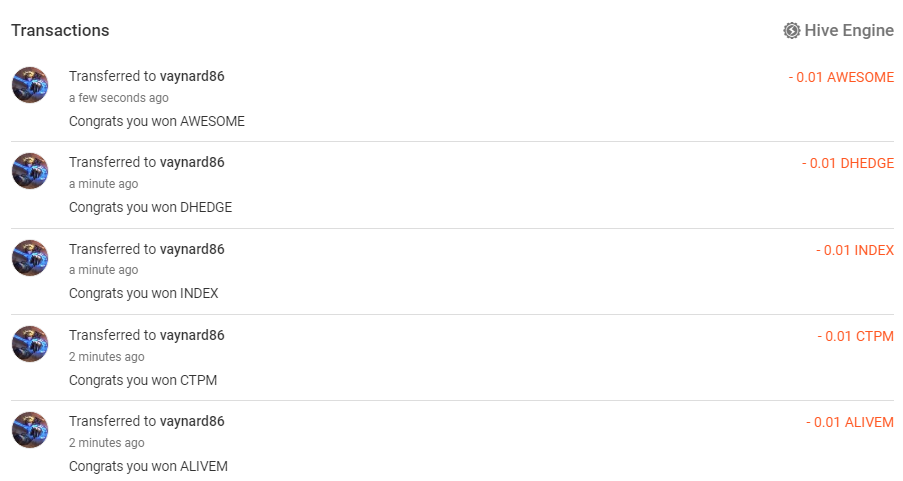The height and width of the screenshot is (481, 903).
Task: Open vaynard86 link in ALIVEM transaction
Action: point(192,421)
